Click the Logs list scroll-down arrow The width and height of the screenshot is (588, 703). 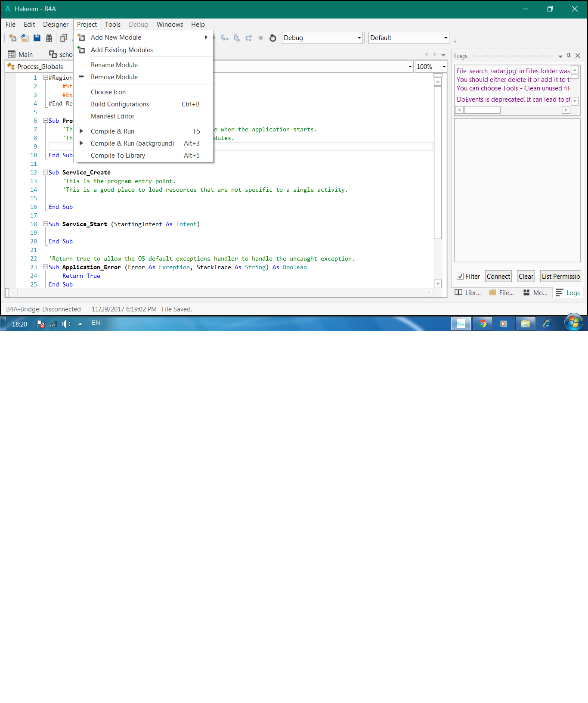pos(575,101)
